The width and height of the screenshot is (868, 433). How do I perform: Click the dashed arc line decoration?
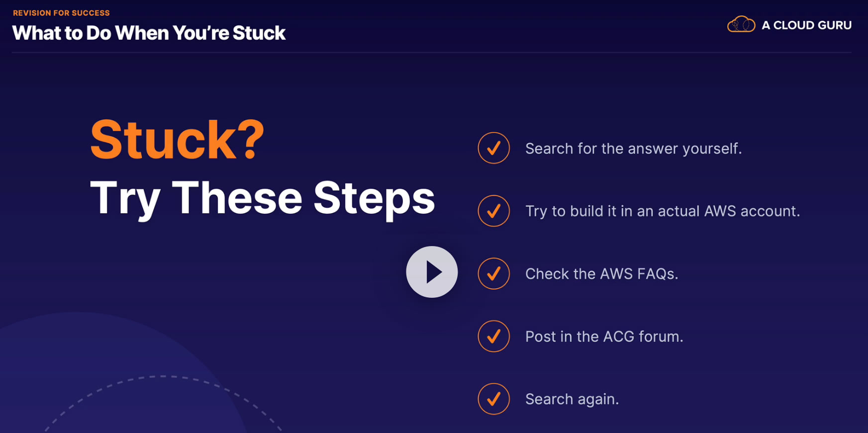tap(164, 377)
